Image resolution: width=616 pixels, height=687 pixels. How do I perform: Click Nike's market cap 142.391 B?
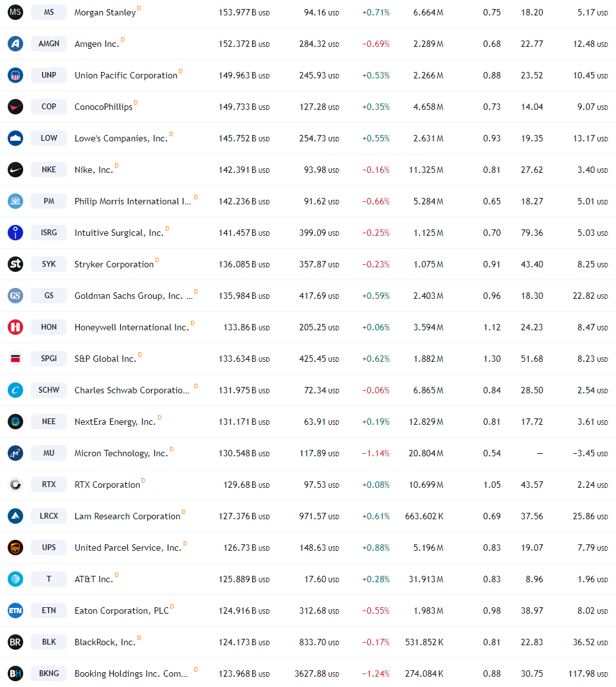244,170
